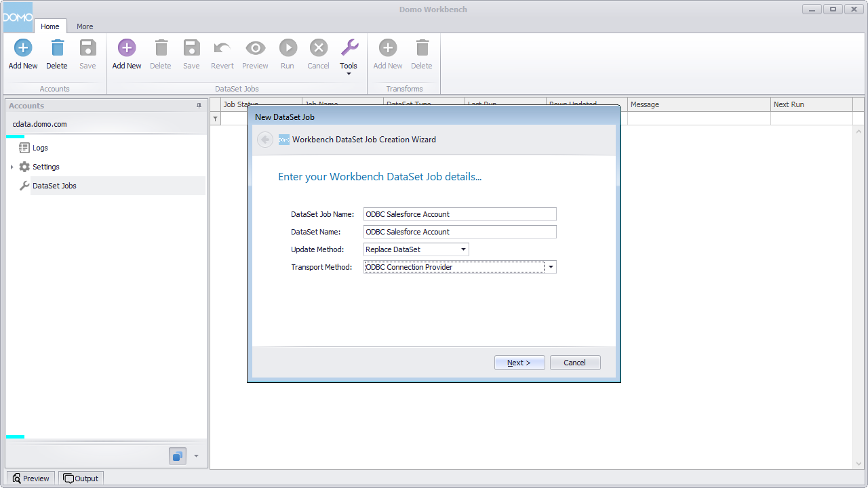Screen dimensions: 868x488
Task: Open the Update Method dropdown
Action: [x=463, y=249]
